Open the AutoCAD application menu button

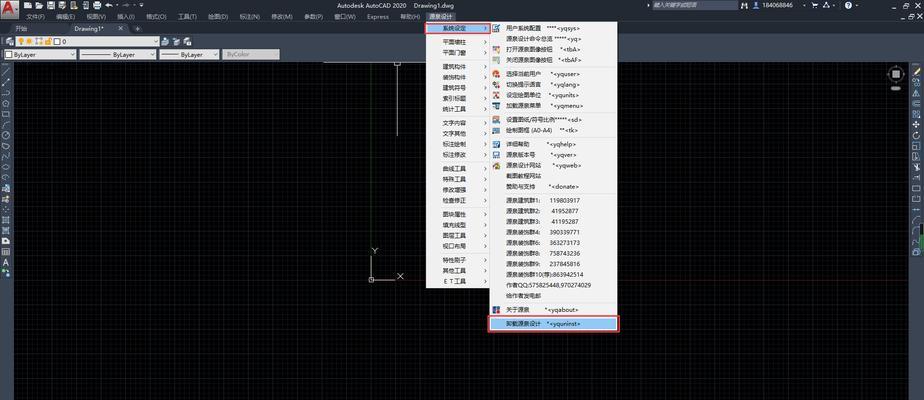(8, 8)
